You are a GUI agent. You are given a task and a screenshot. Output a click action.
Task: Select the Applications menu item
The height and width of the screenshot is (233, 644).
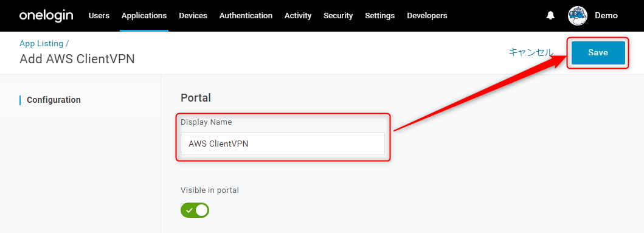(144, 16)
